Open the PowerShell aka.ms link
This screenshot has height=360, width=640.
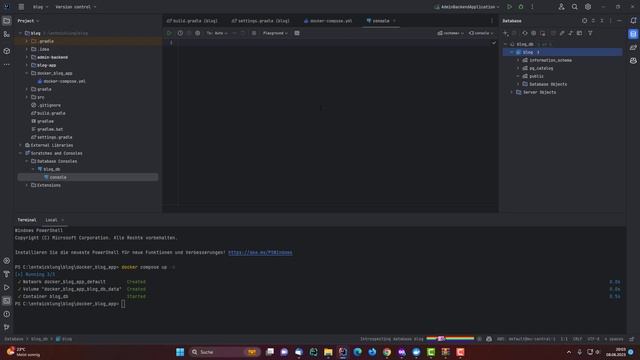[x=260, y=253]
